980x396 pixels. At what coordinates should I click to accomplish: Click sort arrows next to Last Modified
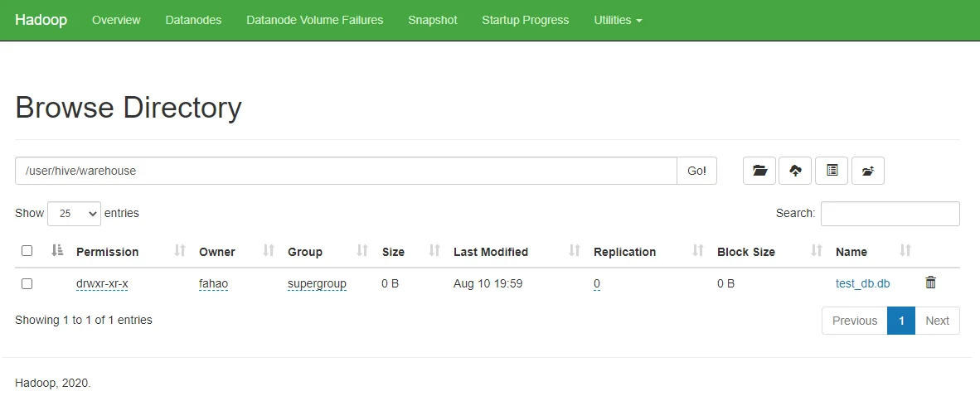[x=575, y=251]
